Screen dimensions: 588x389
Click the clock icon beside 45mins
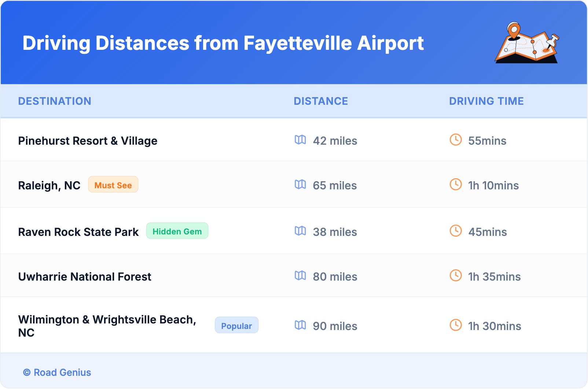456,231
